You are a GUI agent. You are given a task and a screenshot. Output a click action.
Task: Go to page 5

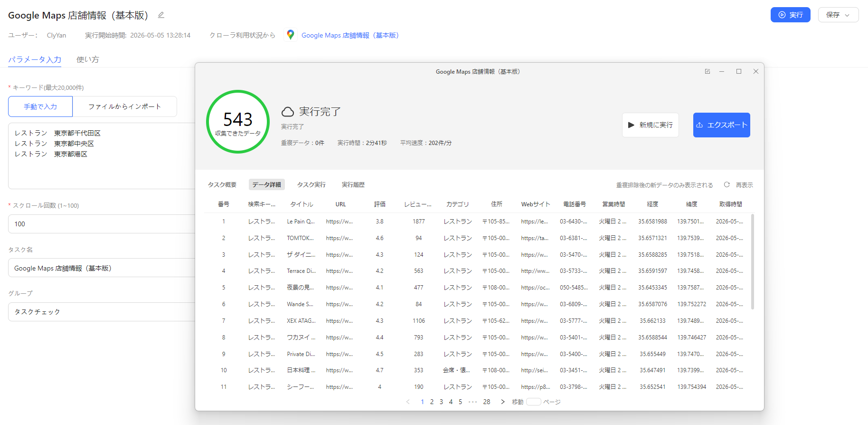[460, 402]
